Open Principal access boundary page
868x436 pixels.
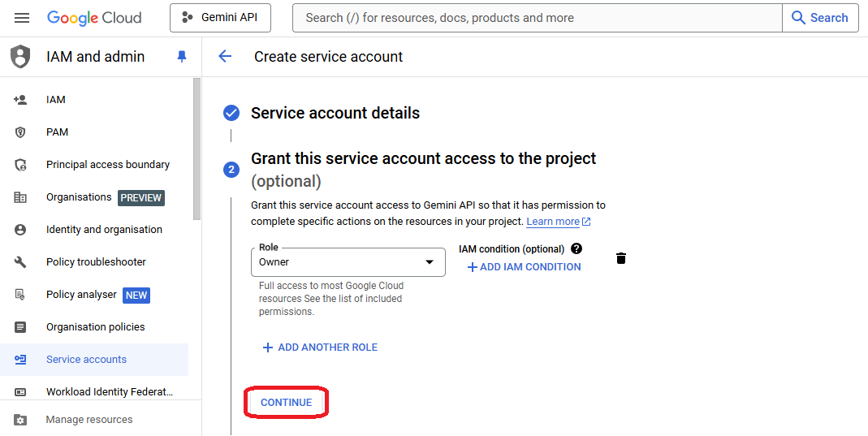click(x=107, y=165)
